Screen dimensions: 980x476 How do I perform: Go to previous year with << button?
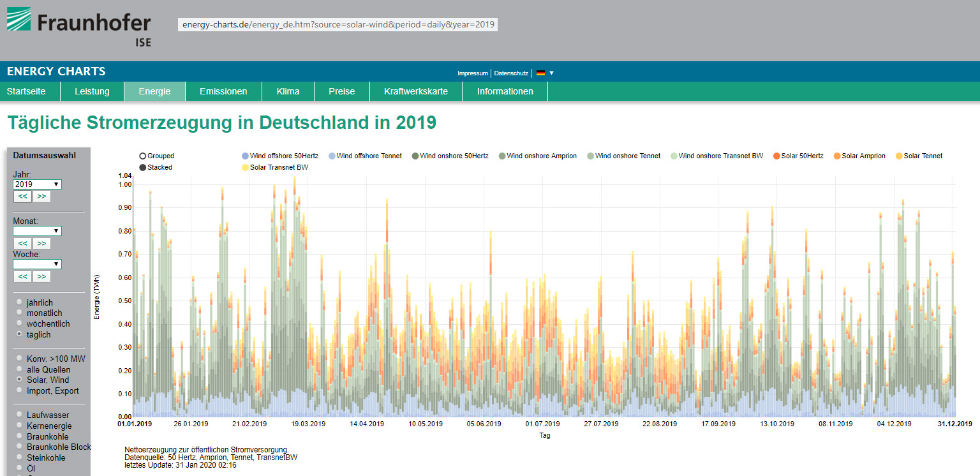[22, 197]
